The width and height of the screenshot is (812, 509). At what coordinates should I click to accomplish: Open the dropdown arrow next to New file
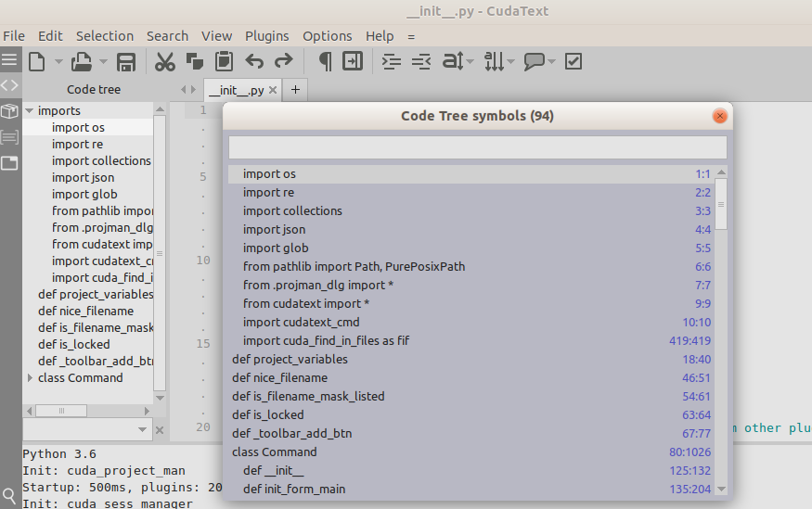(58, 62)
